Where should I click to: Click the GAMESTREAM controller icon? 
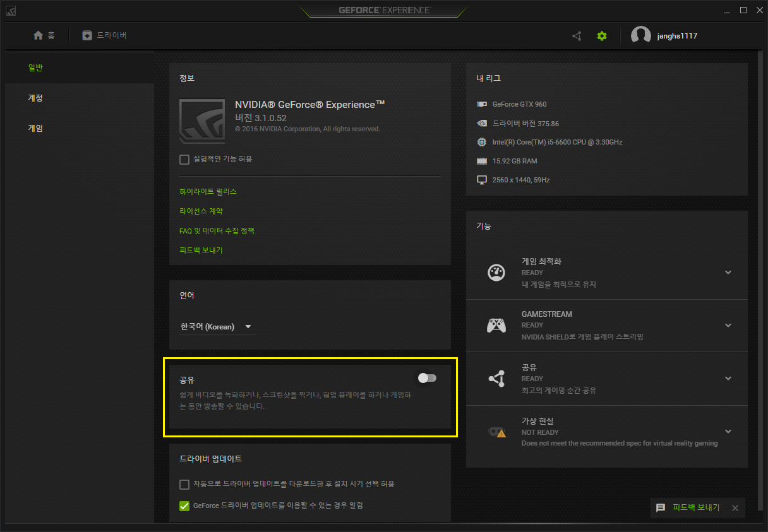[x=496, y=326]
